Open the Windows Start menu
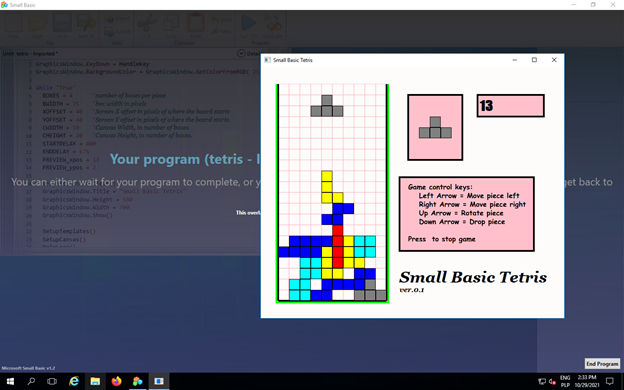624x390 pixels. click(x=10, y=381)
